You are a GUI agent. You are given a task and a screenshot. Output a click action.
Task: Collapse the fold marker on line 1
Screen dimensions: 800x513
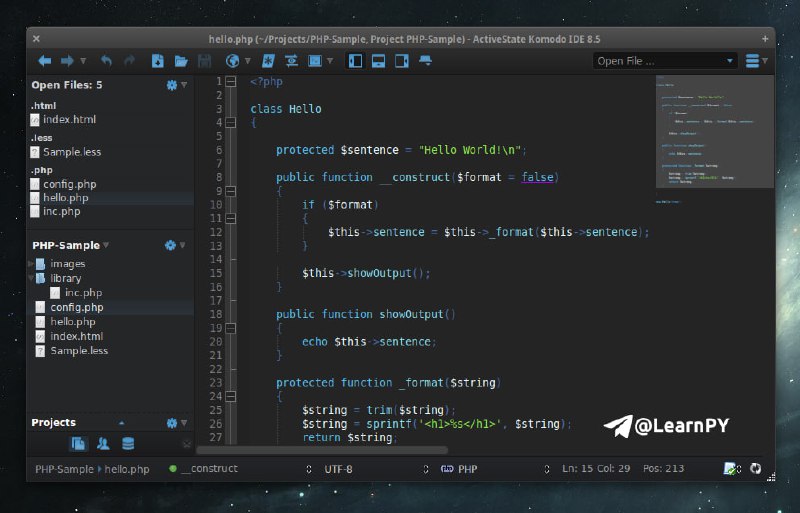click(x=231, y=82)
